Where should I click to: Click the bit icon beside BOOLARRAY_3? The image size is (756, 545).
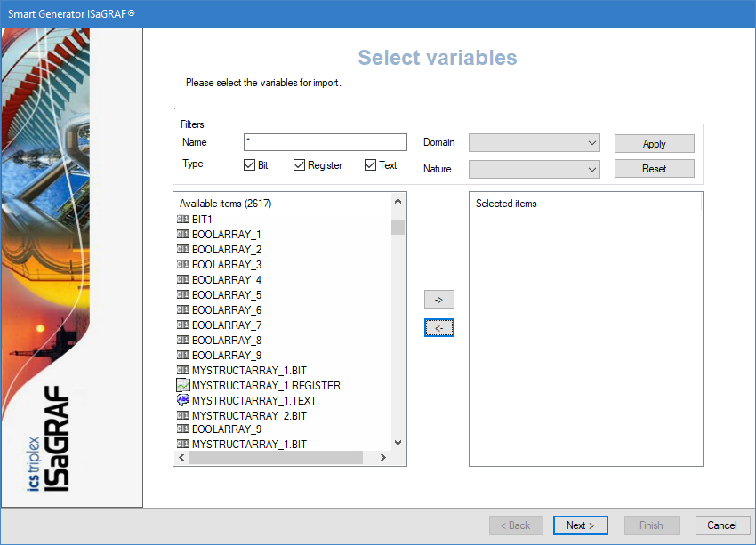183,264
